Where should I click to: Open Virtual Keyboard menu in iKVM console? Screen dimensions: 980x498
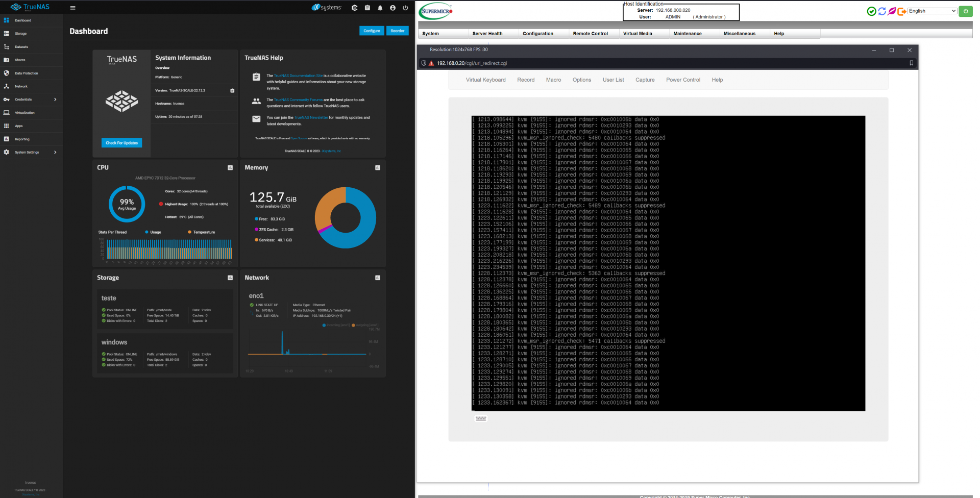[x=486, y=80]
